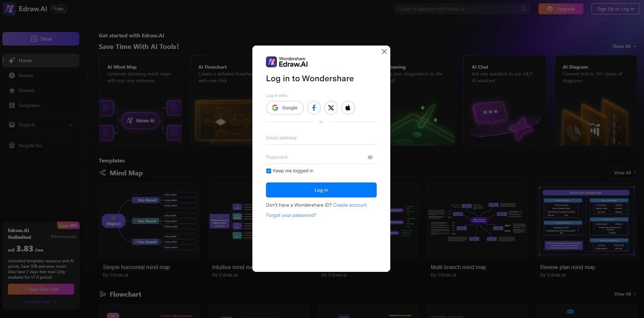
Task: Click the Mind Map section icon
Action: coord(103,173)
